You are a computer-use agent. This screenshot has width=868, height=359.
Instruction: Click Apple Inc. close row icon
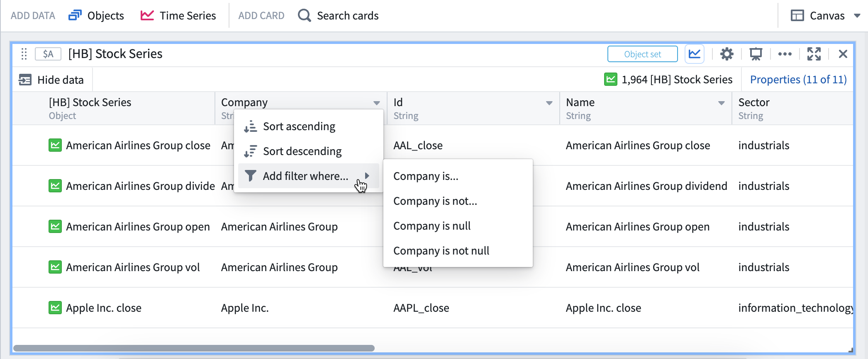coord(55,308)
